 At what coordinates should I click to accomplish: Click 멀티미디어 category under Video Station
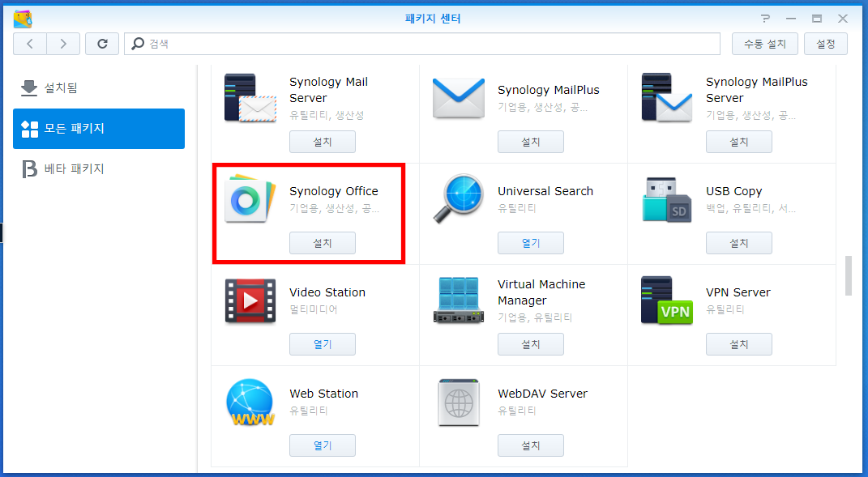coord(314,309)
